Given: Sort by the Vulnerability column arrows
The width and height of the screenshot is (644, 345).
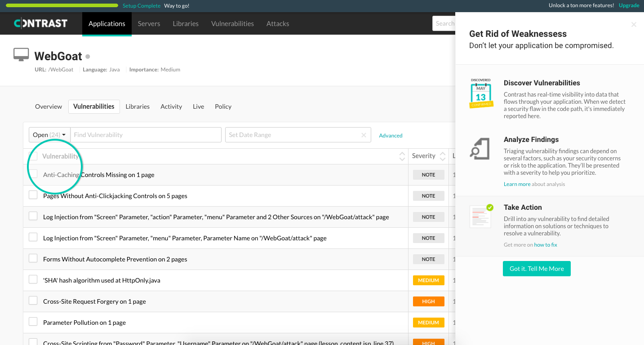Looking at the screenshot, I should click(x=402, y=156).
